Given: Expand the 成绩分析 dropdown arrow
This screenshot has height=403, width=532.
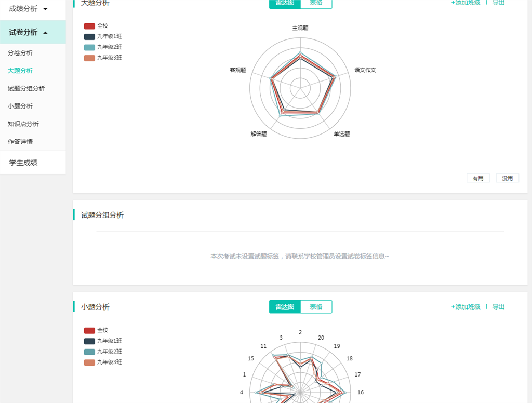Looking at the screenshot, I should tap(46, 9).
